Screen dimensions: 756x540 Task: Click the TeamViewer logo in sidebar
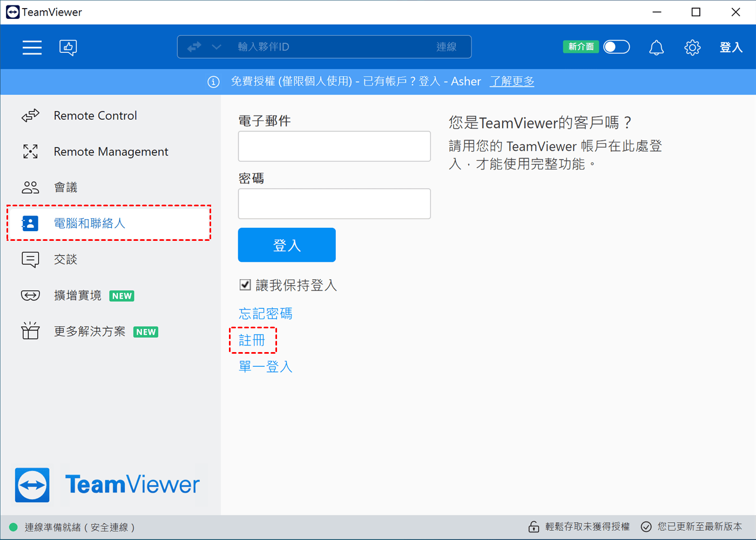pos(107,485)
